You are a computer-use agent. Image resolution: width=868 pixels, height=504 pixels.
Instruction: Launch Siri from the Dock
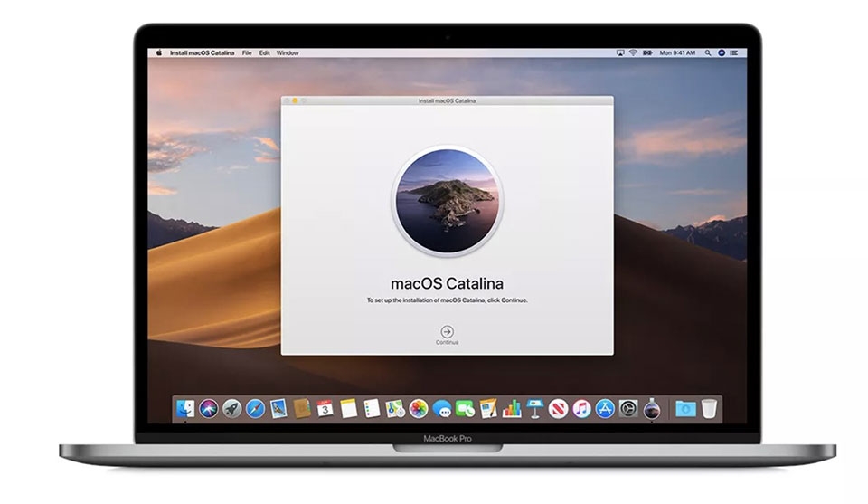(209, 409)
